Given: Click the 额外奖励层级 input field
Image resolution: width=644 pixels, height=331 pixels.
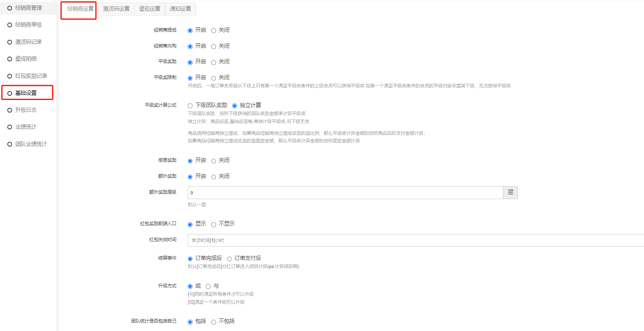Looking at the screenshot, I should 345,193.
